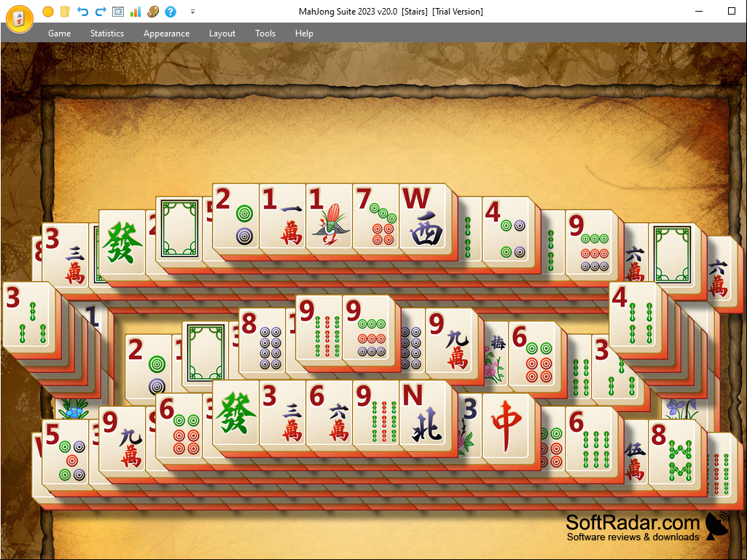Minimize the MahJong Suite window
The height and width of the screenshot is (560, 747).
coord(700,12)
